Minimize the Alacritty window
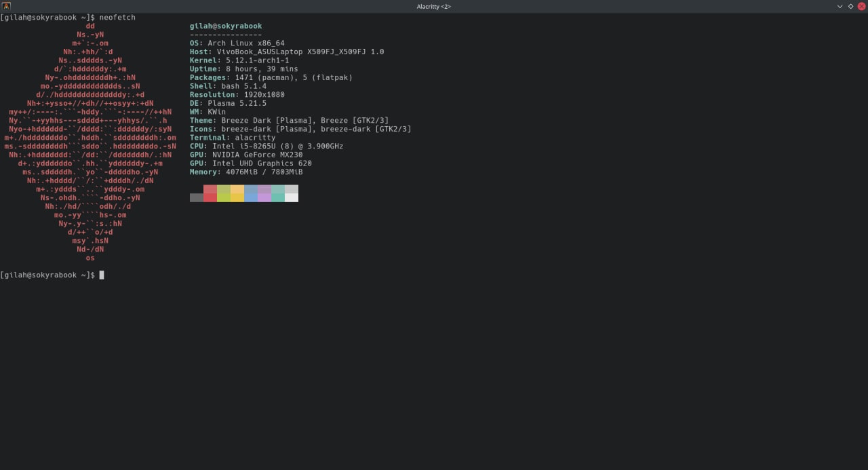868x470 pixels. pos(840,6)
